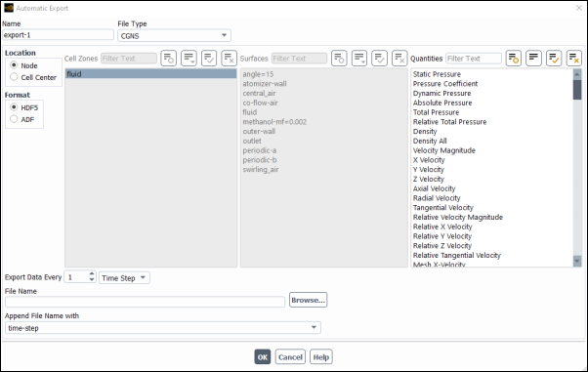Click the Export Data Every number field
The width and height of the screenshot is (588, 372).
(x=77, y=277)
